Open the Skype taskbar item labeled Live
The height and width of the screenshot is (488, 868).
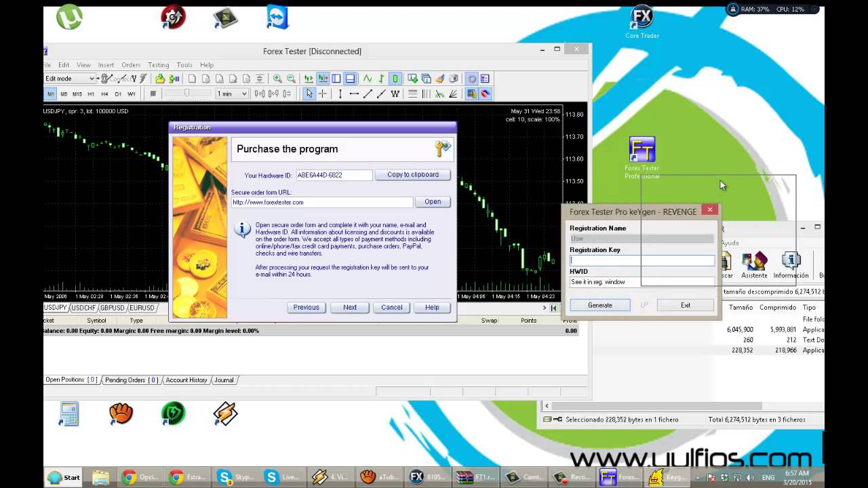(x=283, y=477)
